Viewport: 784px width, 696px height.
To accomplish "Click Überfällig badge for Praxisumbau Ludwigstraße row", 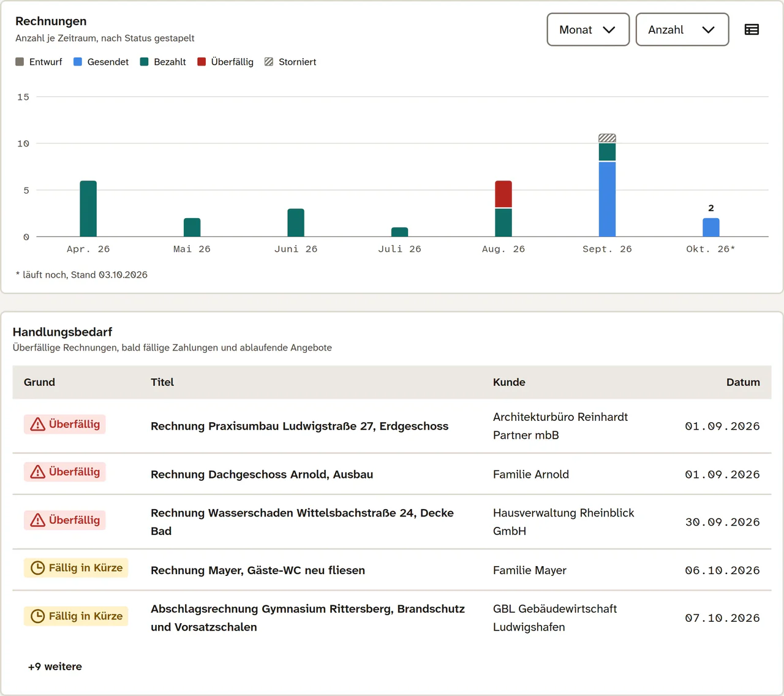I will 65,424.
